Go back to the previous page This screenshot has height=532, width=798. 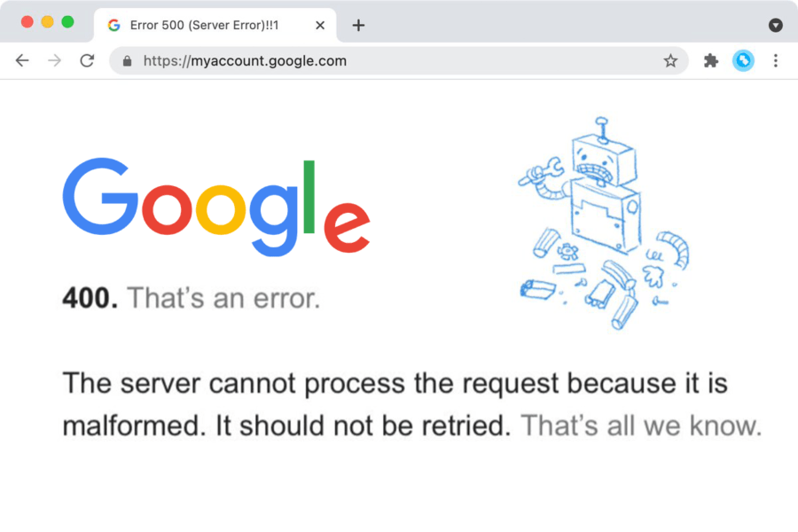click(22, 60)
